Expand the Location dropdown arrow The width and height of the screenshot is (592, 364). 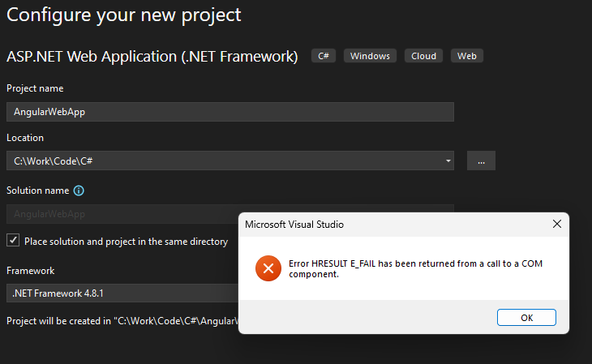tap(448, 161)
